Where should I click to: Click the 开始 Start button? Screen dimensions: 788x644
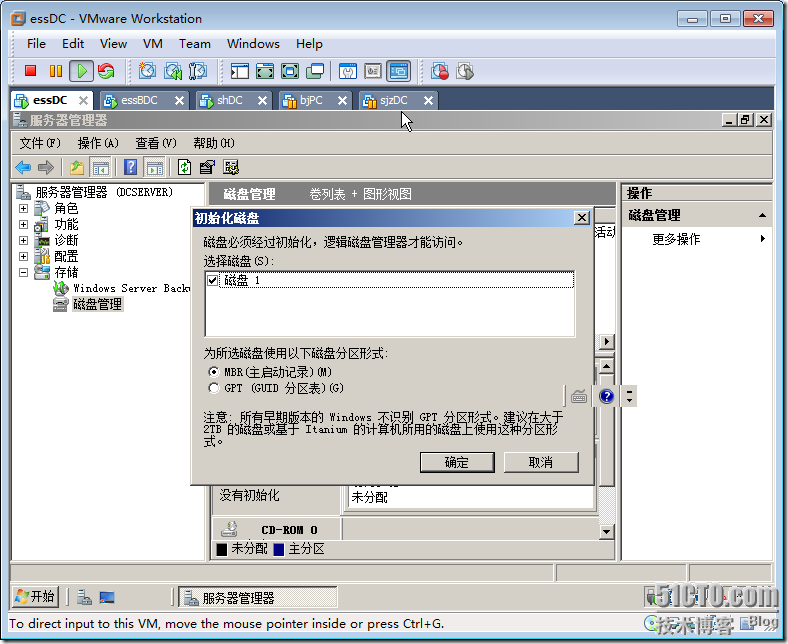tap(35, 597)
